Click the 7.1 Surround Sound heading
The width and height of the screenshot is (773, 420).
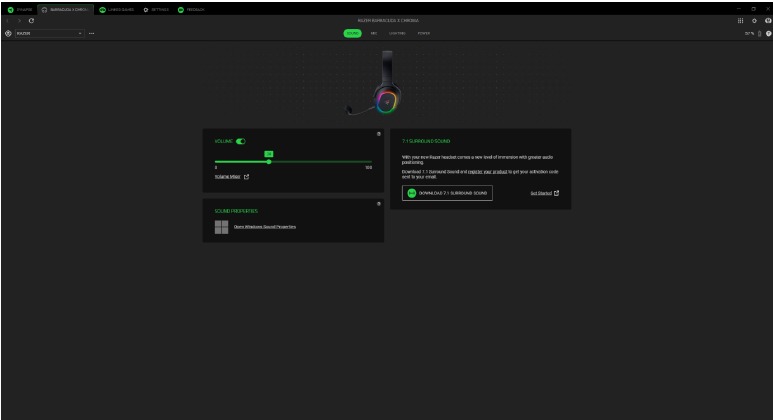426,141
